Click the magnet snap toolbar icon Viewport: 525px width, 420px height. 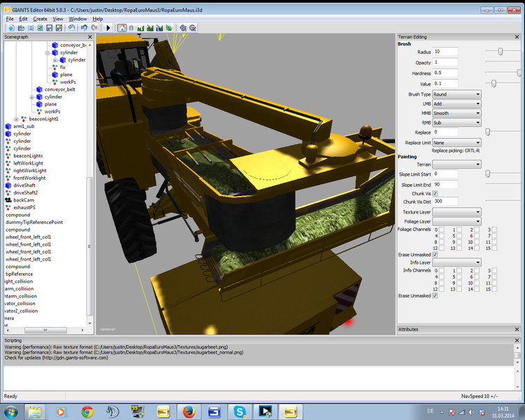click(x=132, y=28)
